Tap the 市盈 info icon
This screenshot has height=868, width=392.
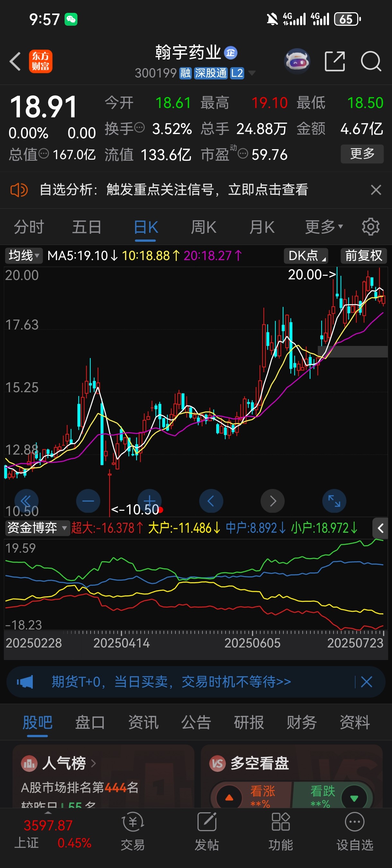(x=243, y=154)
